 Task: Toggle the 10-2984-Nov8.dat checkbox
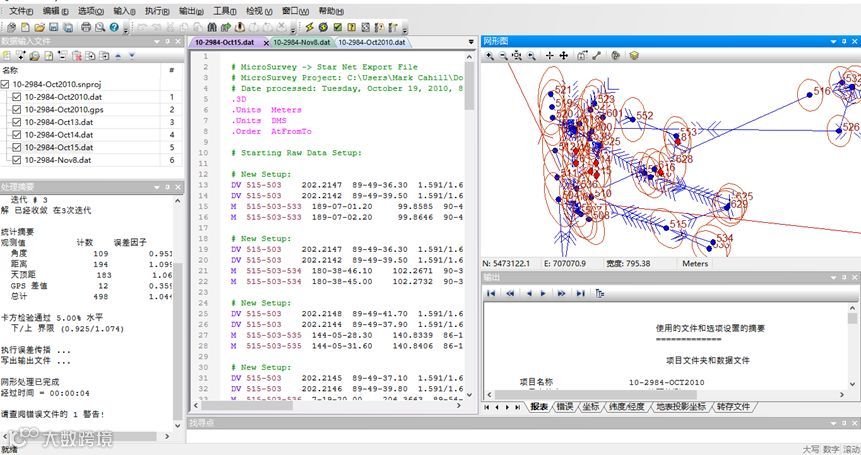(16, 160)
